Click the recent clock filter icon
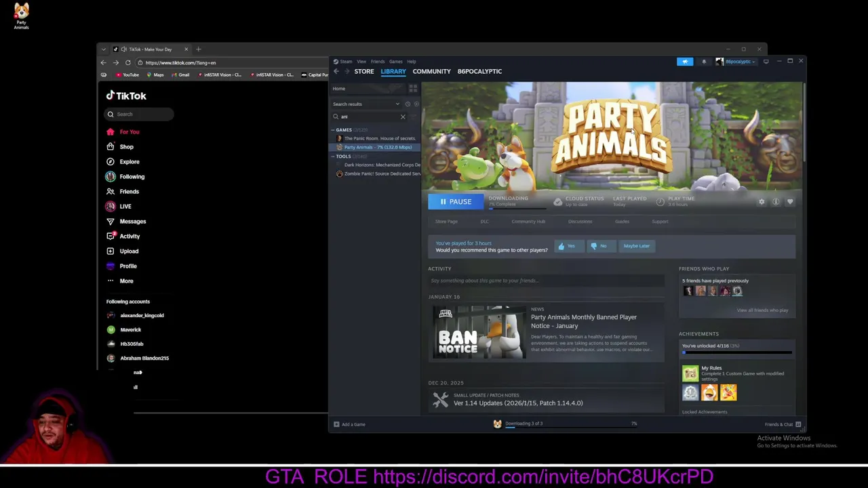868x488 pixels. click(x=408, y=104)
